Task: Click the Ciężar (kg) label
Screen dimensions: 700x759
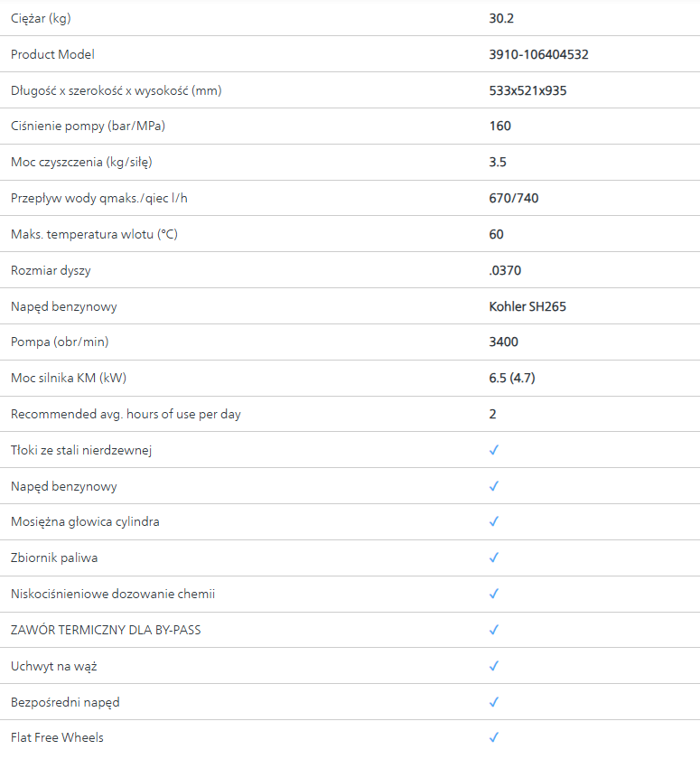Action: pos(42,18)
